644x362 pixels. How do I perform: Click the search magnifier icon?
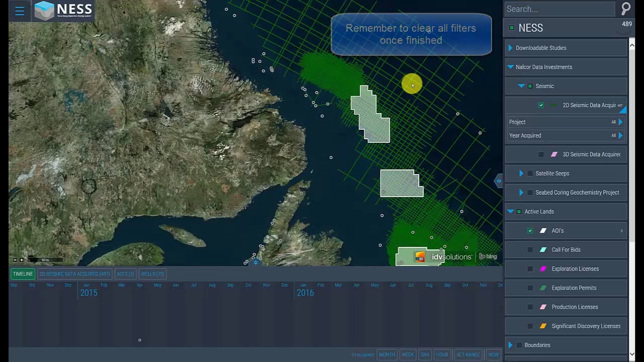pyautogui.click(x=626, y=9)
